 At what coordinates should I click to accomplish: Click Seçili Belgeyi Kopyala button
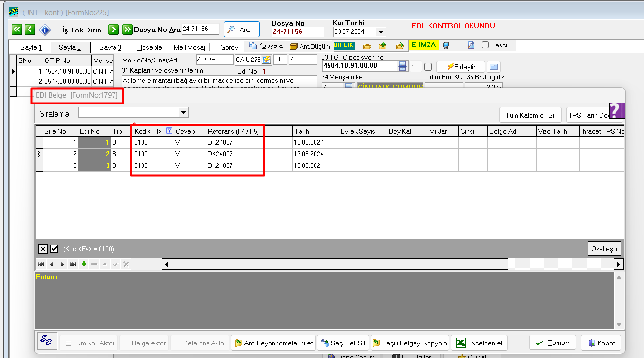(x=410, y=343)
